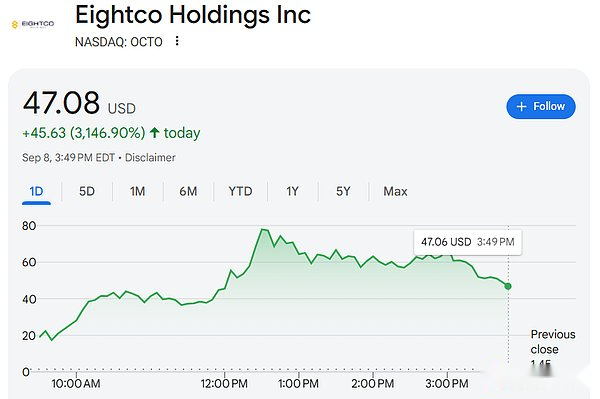The width and height of the screenshot is (600, 399).
Task: Click the green up arrow next to today
Action: pos(155,133)
